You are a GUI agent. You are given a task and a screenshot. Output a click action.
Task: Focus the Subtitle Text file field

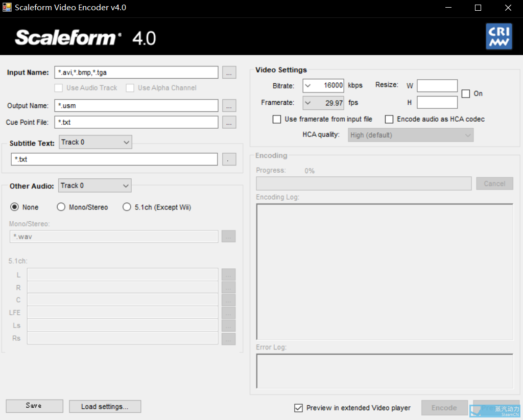click(x=114, y=159)
